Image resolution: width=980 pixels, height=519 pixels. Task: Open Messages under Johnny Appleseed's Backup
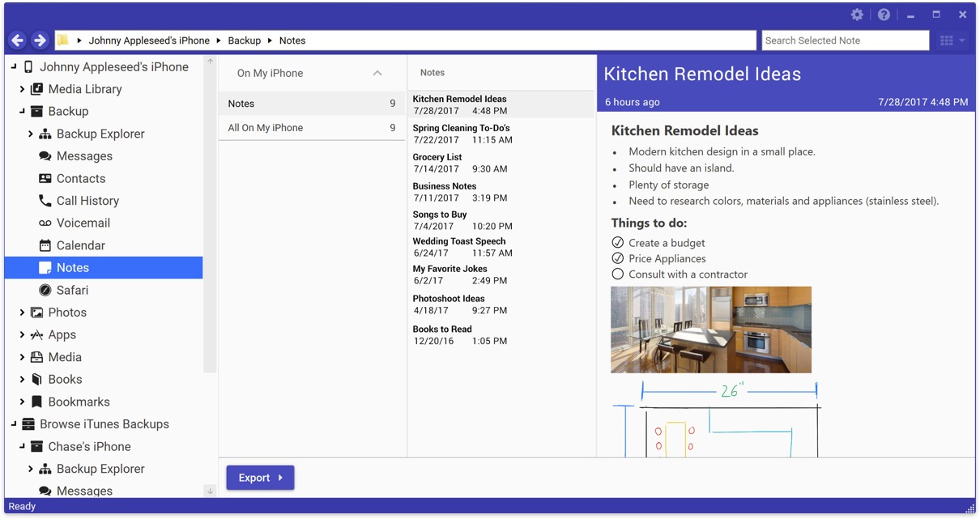pos(84,156)
